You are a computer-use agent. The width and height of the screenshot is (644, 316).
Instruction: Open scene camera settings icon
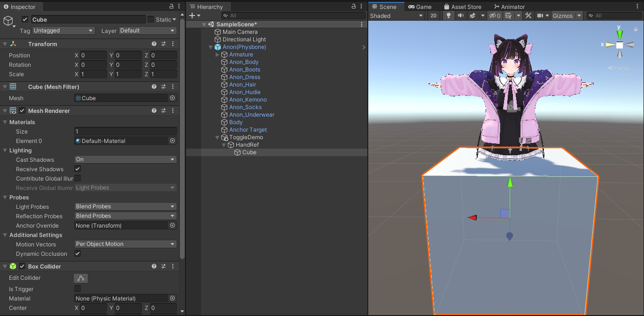(x=540, y=16)
